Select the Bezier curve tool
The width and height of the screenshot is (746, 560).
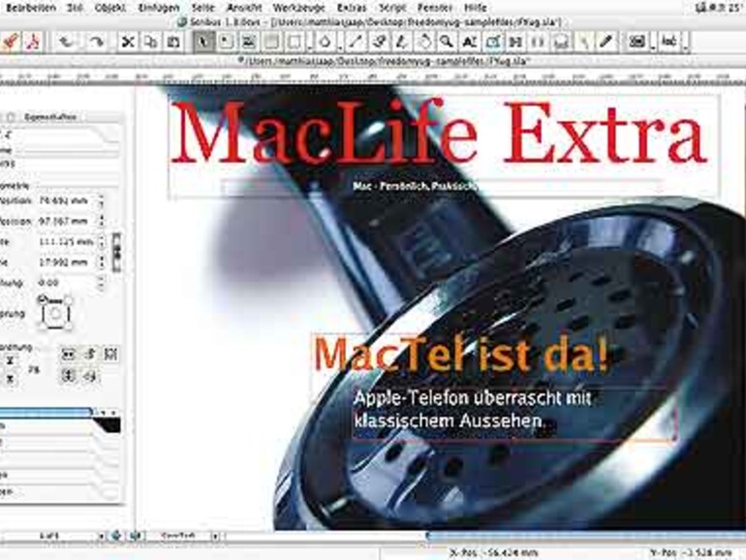click(379, 42)
